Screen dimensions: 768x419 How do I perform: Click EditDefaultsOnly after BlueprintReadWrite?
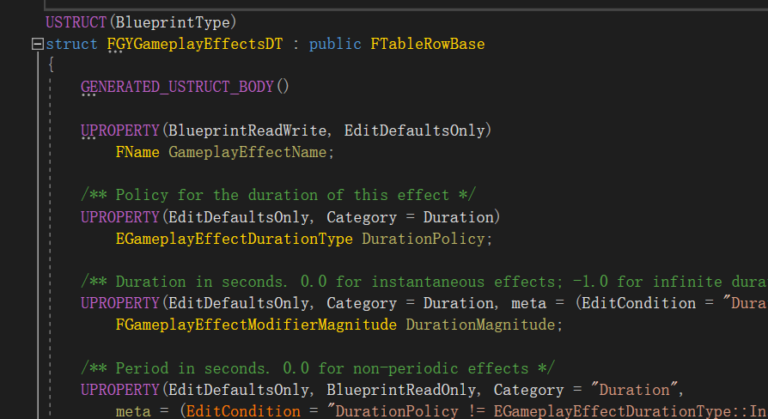point(414,130)
